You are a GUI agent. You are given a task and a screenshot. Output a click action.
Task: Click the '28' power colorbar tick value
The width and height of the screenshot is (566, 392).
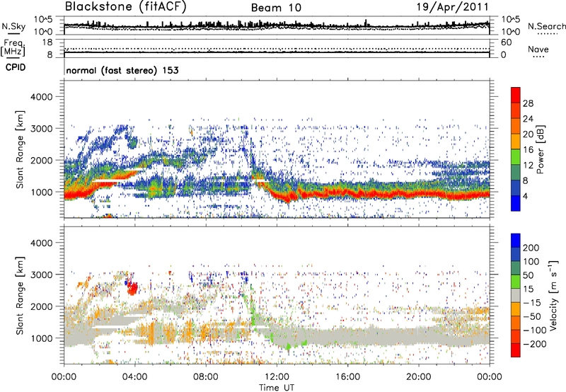point(528,103)
